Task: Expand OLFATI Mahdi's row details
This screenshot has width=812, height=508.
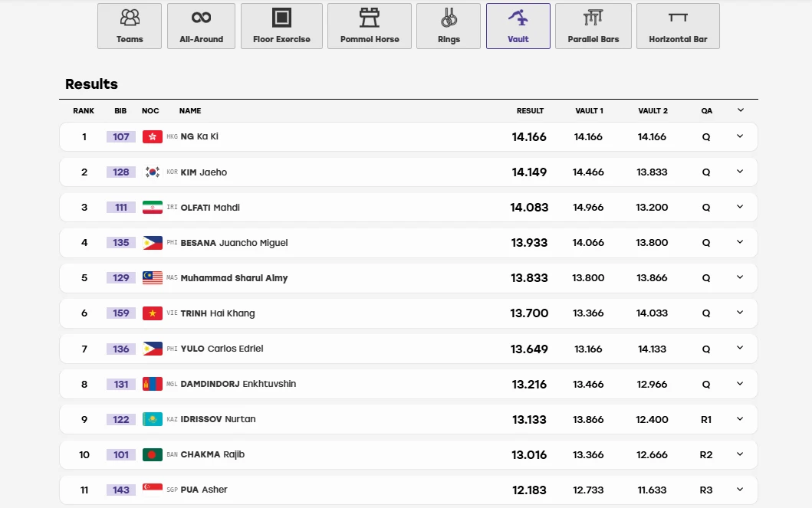Action: click(740, 207)
